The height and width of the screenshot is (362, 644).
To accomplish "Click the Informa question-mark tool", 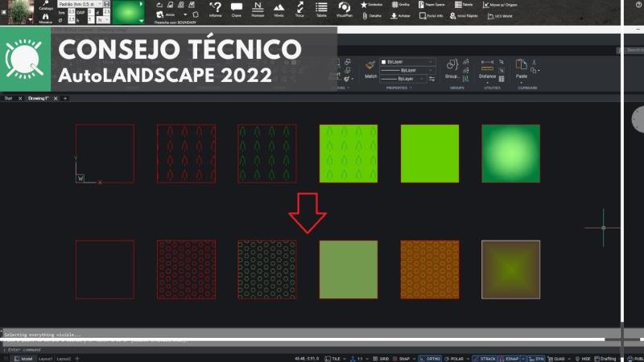I will pos(215,10).
